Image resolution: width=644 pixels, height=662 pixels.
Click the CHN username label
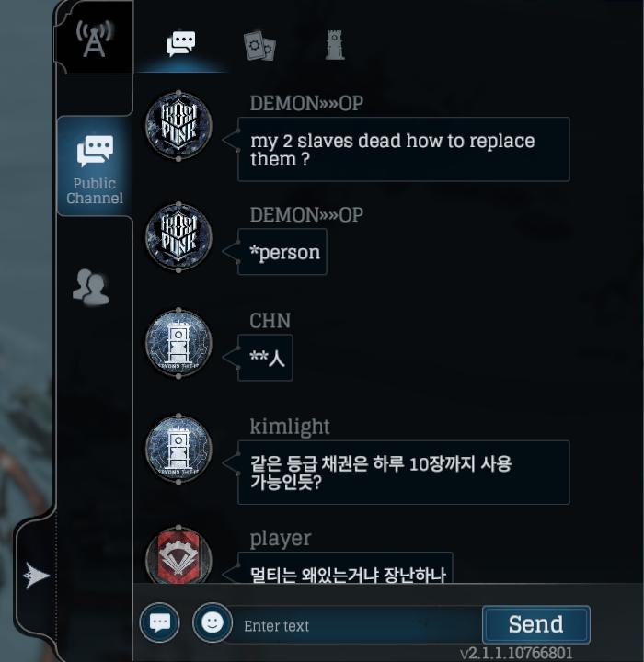(x=270, y=321)
